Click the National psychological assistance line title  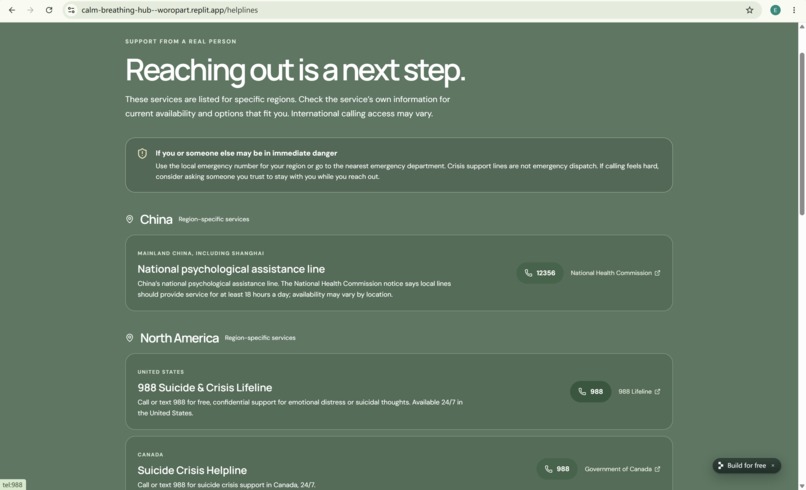231,269
